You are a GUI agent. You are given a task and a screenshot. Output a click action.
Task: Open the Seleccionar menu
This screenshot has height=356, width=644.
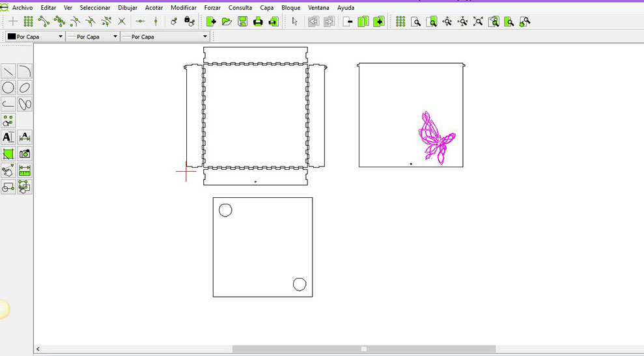(x=95, y=7)
